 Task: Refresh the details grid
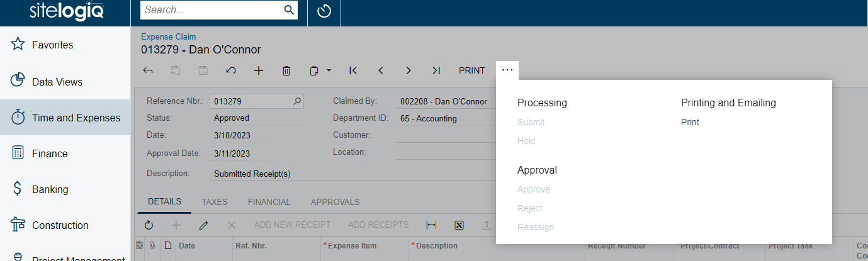(x=149, y=225)
